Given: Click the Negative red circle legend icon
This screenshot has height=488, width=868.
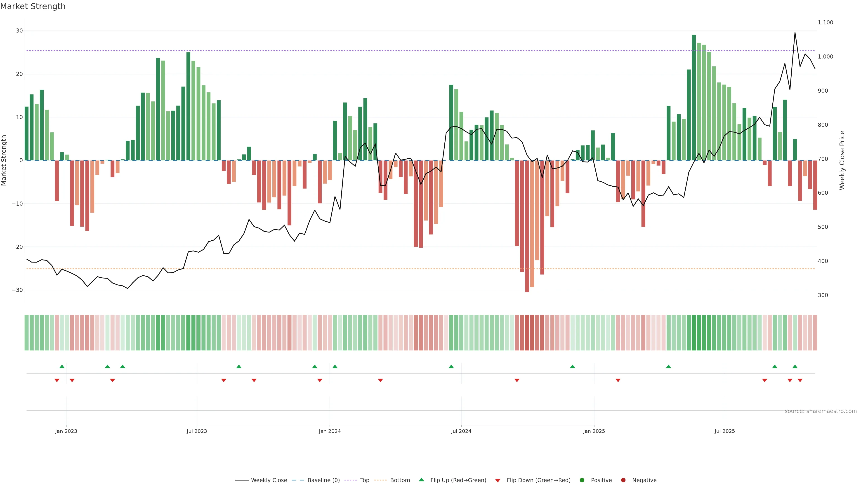Looking at the screenshot, I should point(623,480).
